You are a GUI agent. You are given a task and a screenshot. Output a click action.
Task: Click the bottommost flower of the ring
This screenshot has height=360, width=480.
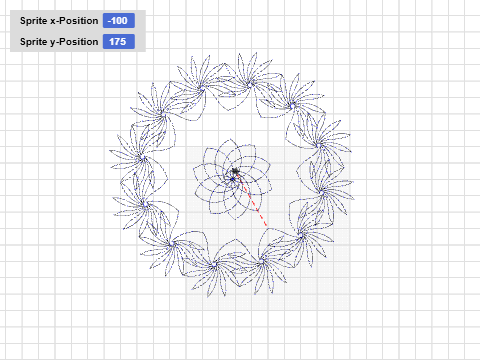214,265
